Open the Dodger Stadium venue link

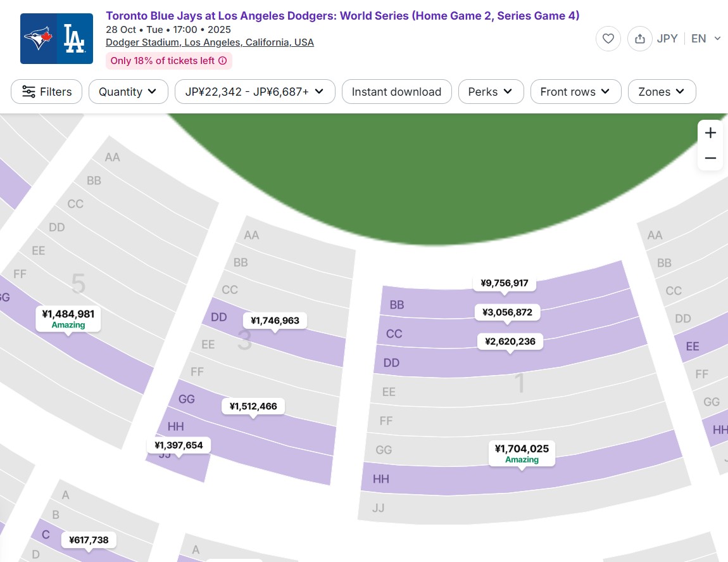point(210,42)
